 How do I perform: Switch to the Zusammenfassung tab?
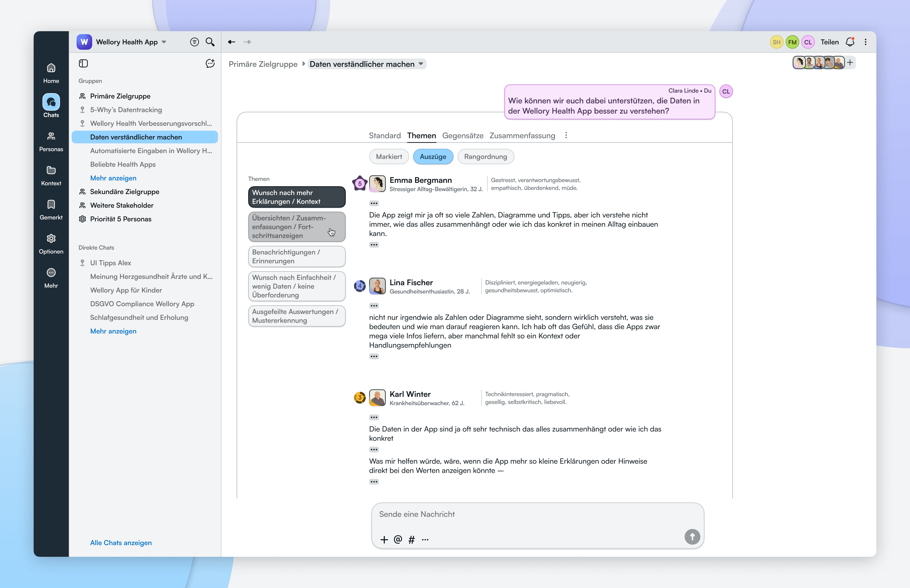pyautogui.click(x=522, y=136)
